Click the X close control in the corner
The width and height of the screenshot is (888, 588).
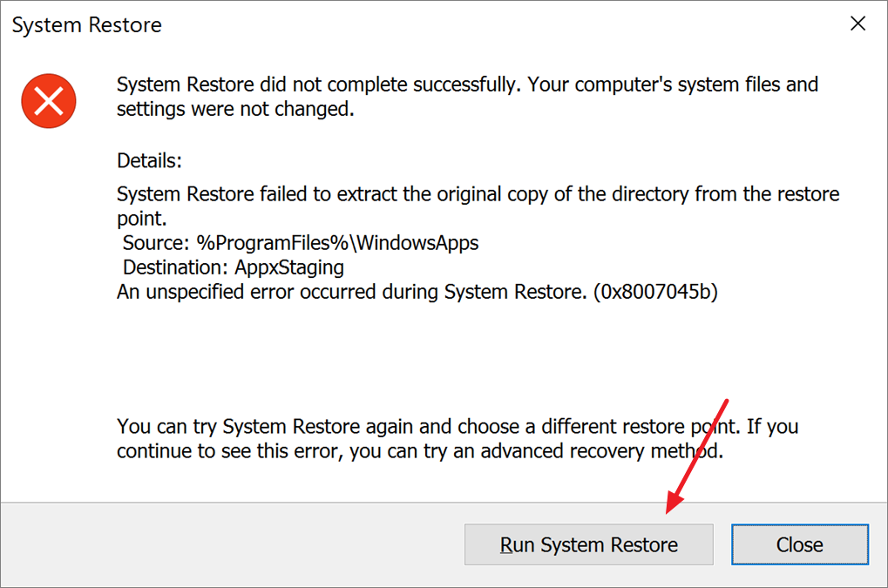[857, 24]
